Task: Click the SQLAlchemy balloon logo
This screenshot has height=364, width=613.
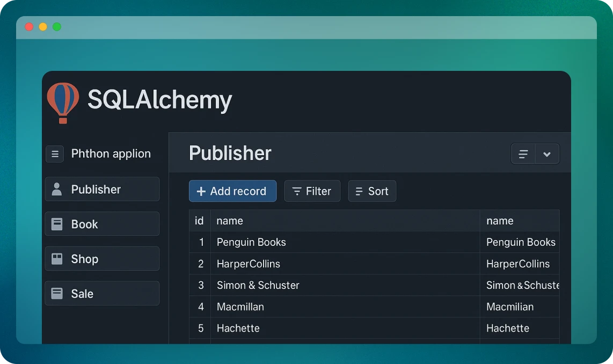Action: pyautogui.click(x=63, y=102)
